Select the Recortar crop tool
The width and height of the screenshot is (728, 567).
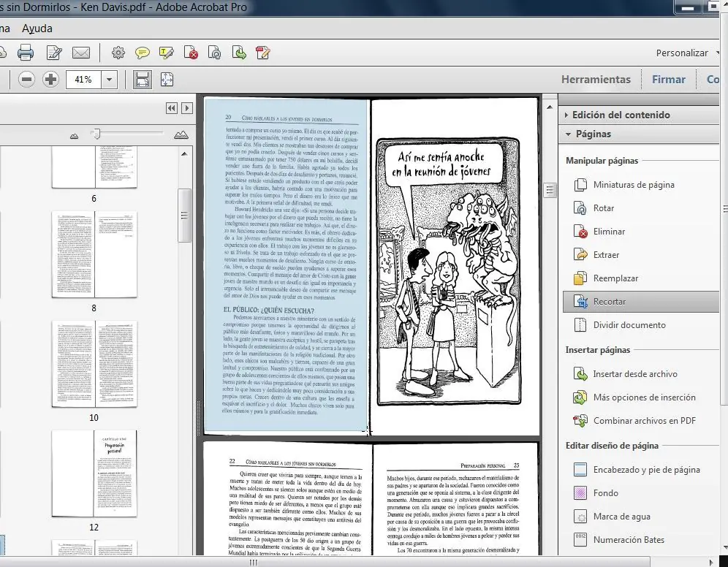[x=640, y=302]
